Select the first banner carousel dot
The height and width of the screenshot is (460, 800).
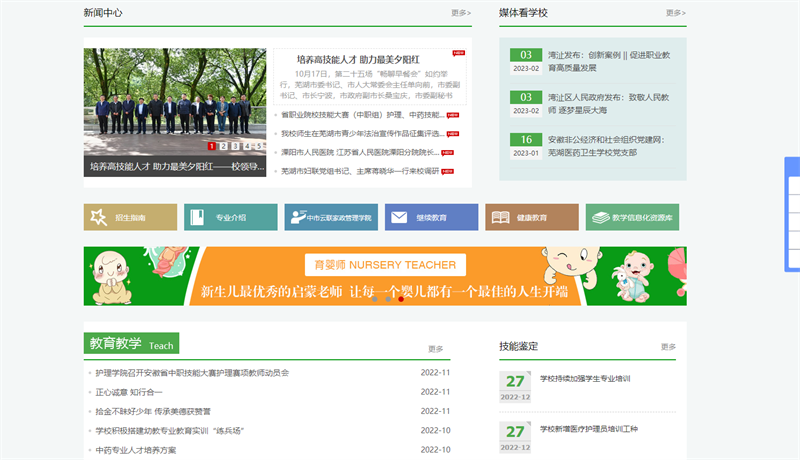[x=375, y=299]
